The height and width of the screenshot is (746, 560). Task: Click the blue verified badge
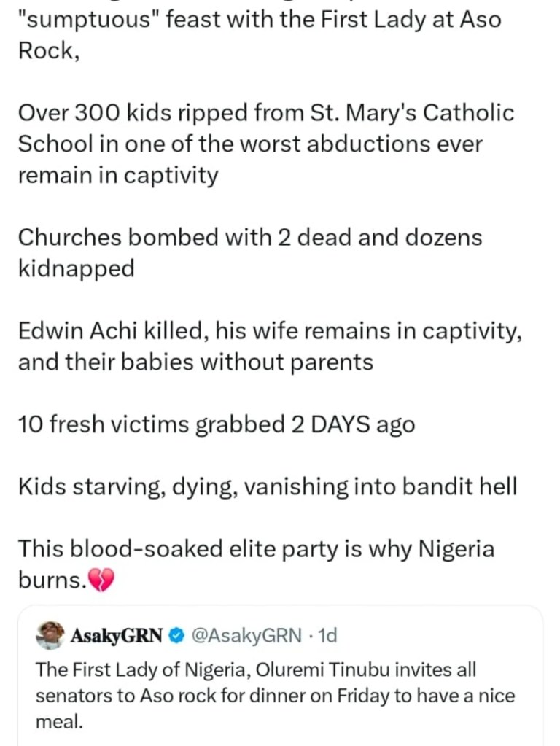pyautogui.click(x=176, y=636)
